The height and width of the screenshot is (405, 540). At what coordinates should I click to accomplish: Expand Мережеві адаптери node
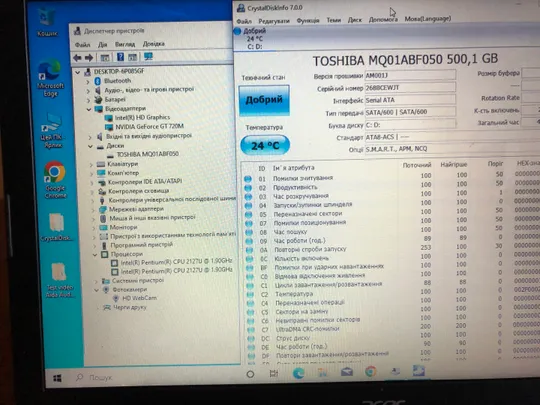(93, 210)
